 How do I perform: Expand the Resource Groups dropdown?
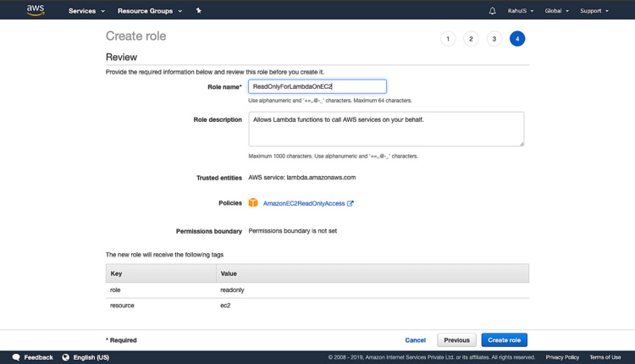(150, 11)
